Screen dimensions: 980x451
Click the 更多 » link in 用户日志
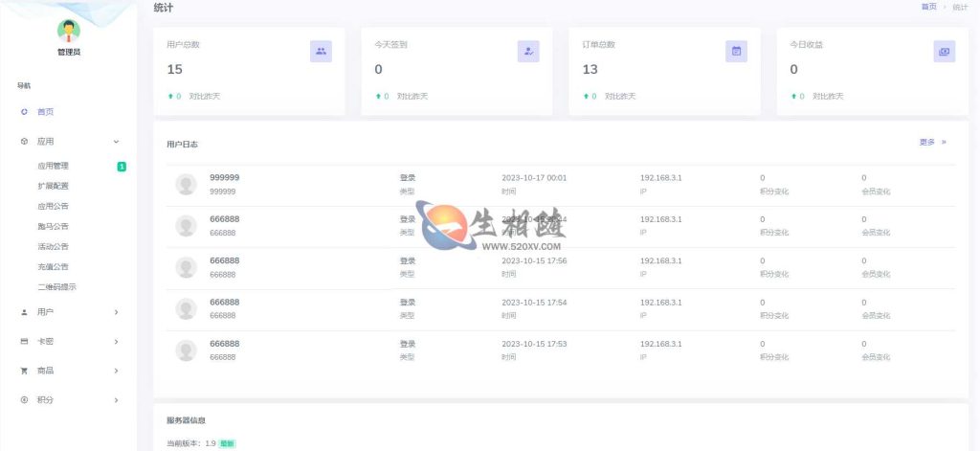pyautogui.click(x=932, y=142)
